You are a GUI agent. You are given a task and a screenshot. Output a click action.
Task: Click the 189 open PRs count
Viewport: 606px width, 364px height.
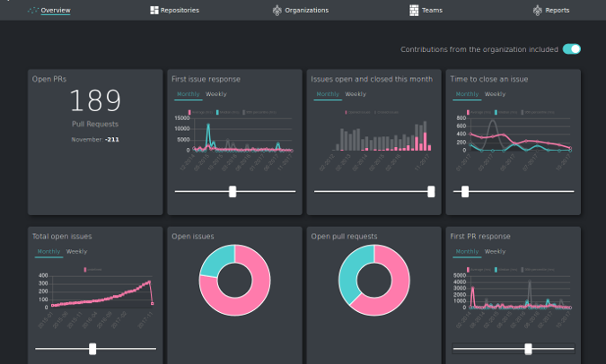pos(95,100)
